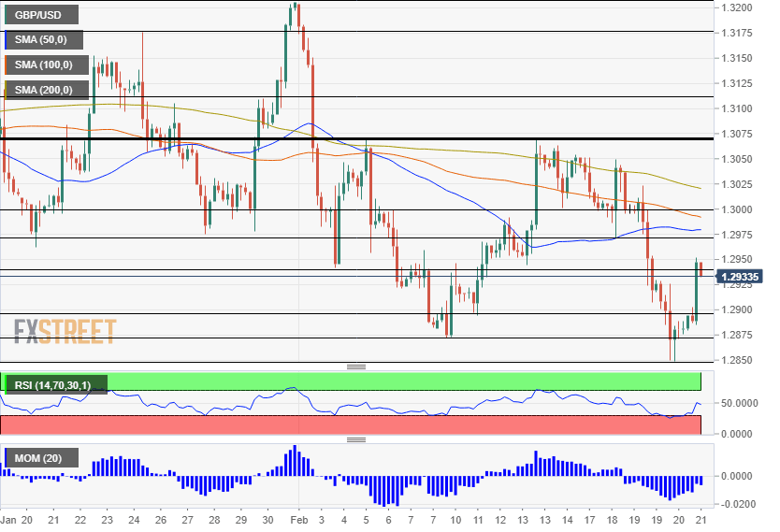The height and width of the screenshot is (532, 780).
Task: Click the 24 date label on time axis
Action: pyautogui.click(x=134, y=520)
